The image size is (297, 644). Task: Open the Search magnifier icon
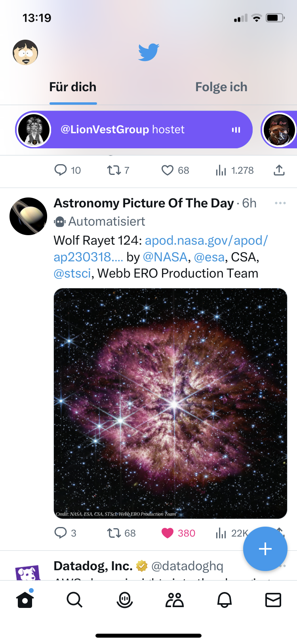[x=74, y=600]
